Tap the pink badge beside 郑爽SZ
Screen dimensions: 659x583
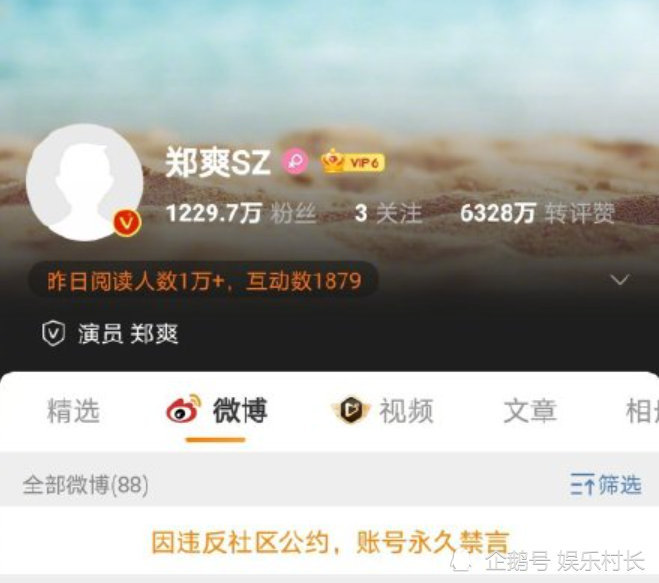pyautogui.click(x=295, y=162)
